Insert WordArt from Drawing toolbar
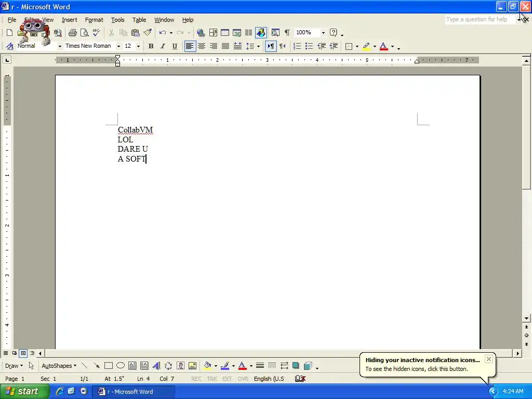532x399 pixels. pyautogui.click(x=156, y=366)
